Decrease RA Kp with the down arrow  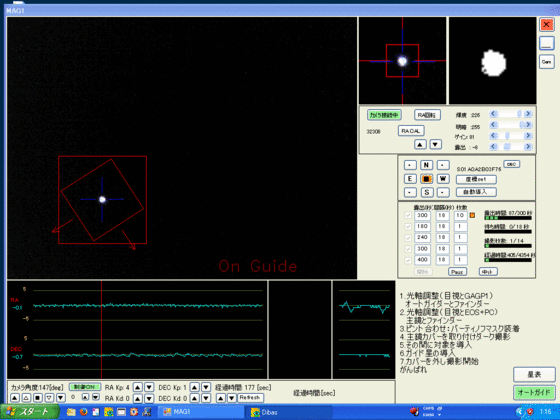[149, 387]
